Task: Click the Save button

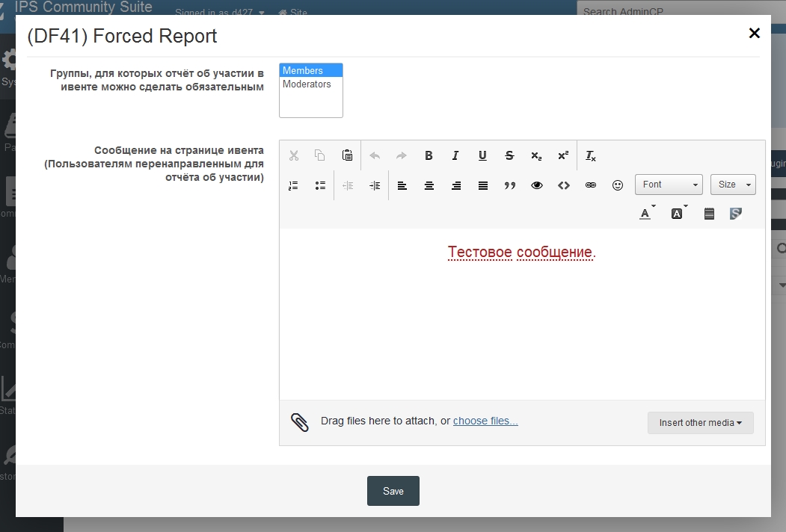Action: pyautogui.click(x=393, y=491)
